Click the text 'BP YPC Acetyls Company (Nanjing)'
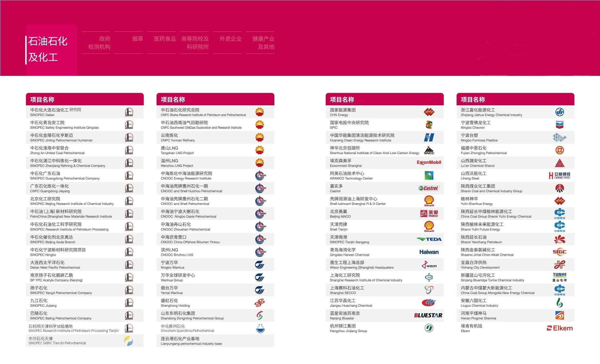Viewport: 600px width, 364px height. [x=56, y=280]
